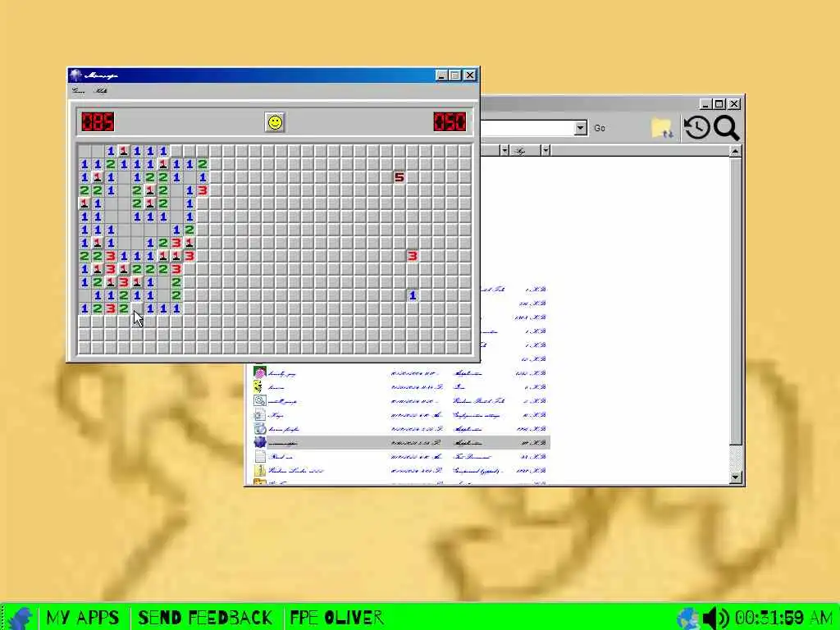Select the configuration settings file icon

click(x=260, y=414)
